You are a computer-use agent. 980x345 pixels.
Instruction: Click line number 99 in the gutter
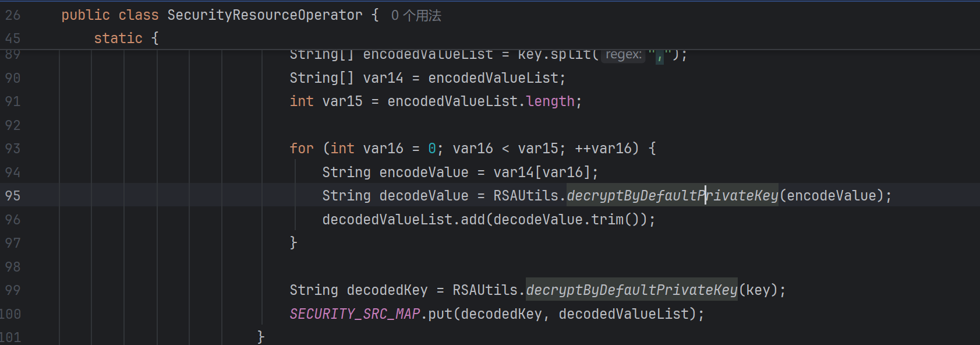click(13, 290)
